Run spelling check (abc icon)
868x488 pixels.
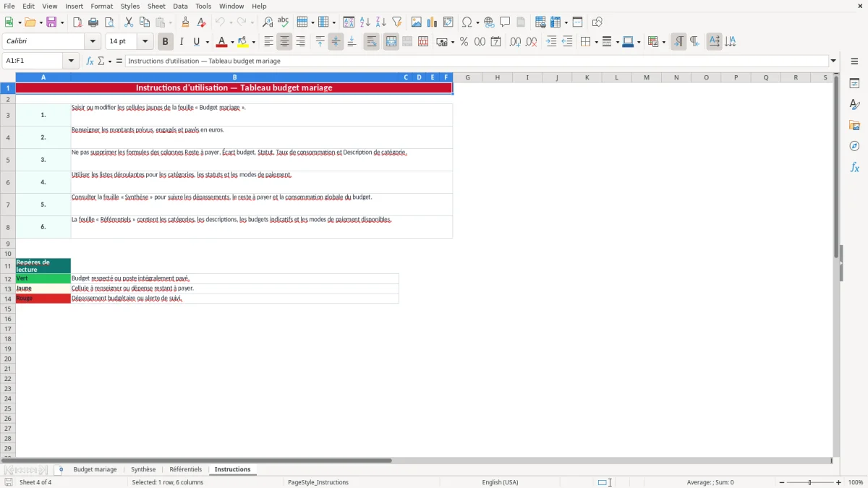pyautogui.click(x=284, y=22)
